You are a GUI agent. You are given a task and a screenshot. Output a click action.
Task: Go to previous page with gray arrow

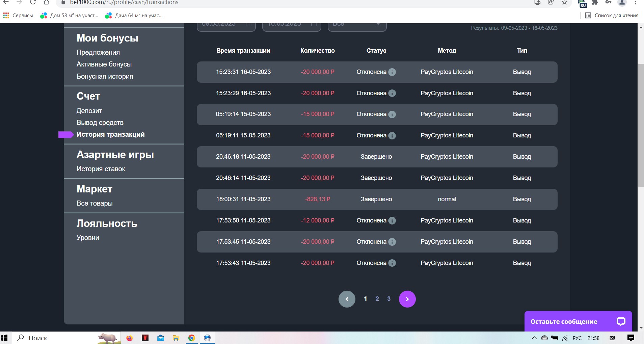347,299
